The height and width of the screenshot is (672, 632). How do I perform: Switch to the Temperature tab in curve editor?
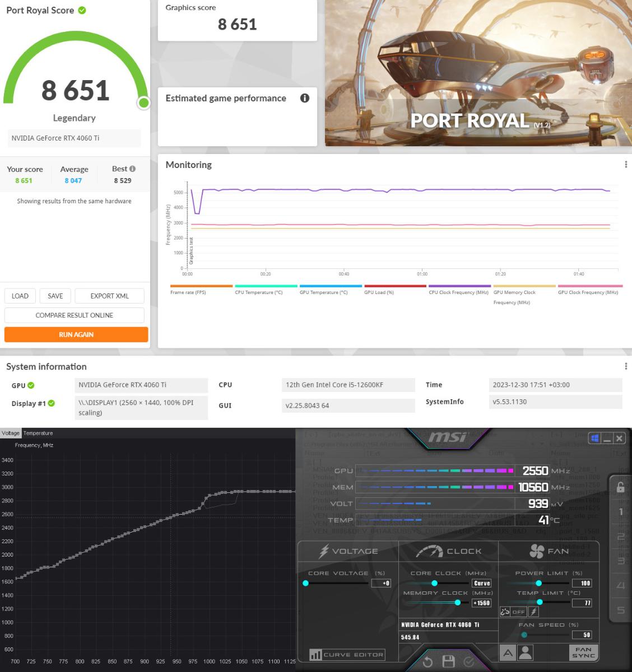[38, 433]
